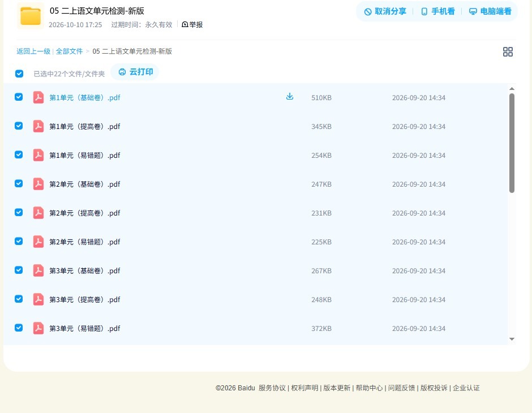Open 第1单元（基础卷）.pdf file name
The width and height of the screenshot is (532, 413).
click(85, 98)
